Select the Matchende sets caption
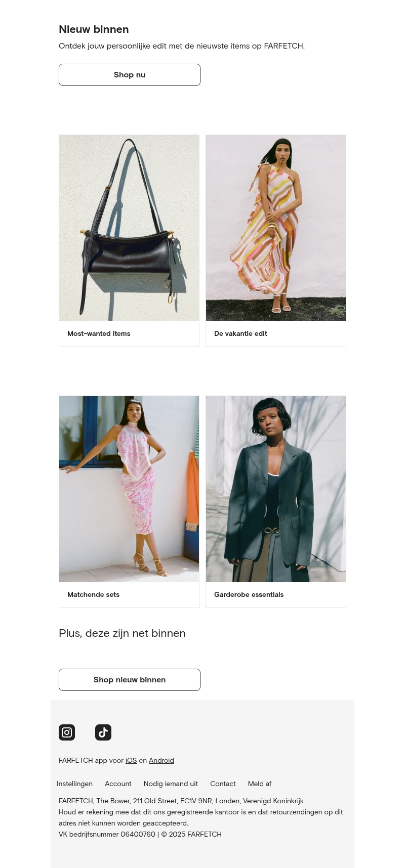The width and height of the screenshot is (405, 868). (93, 595)
